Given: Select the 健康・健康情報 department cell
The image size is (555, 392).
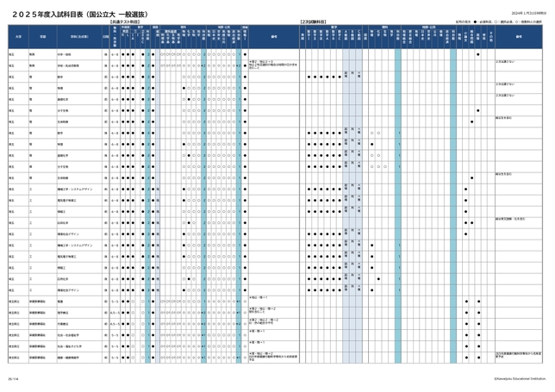Looking at the screenshot, I should point(67,356).
